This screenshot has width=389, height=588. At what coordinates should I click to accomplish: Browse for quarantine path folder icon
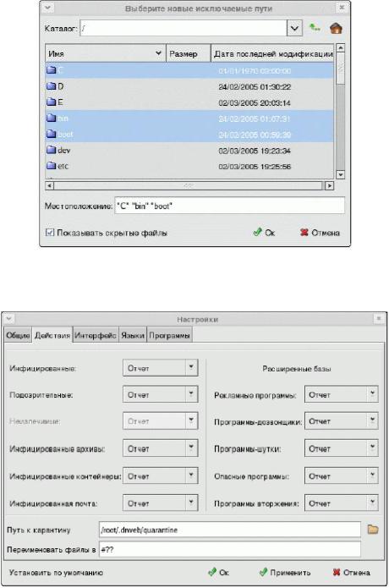point(373,530)
